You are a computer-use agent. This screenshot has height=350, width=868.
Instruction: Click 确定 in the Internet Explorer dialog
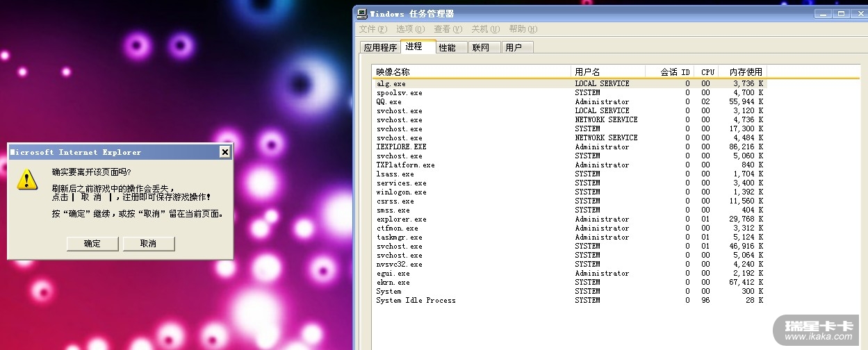tap(92, 244)
